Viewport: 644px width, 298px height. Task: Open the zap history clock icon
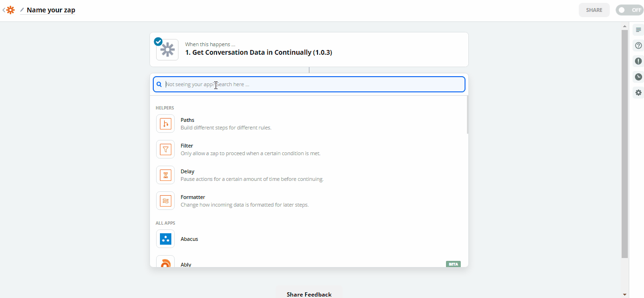638,77
